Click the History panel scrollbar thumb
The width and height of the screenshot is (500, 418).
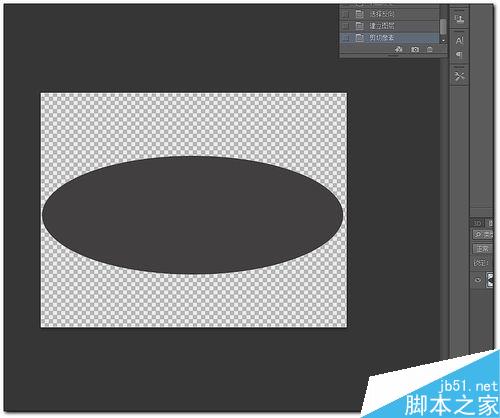click(443, 27)
